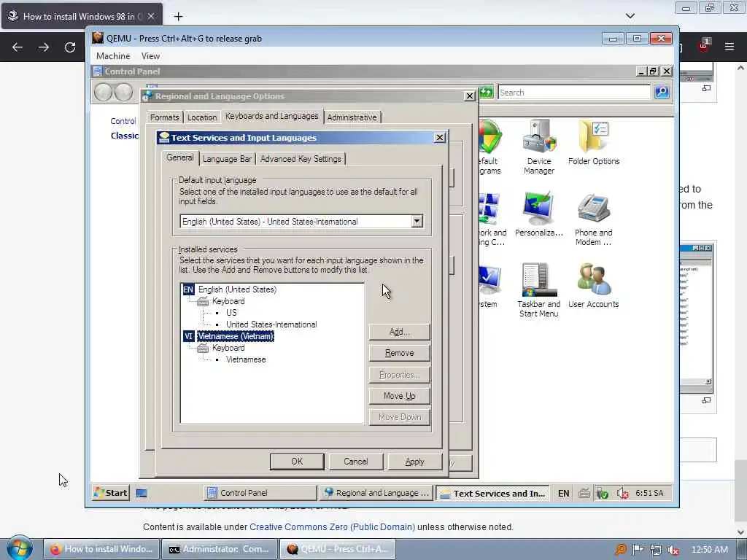Image resolution: width=747 pixels, height=560 pixels.
Task: Click the security shield tray icon in guest
Action: pyautogui.click(x=602, y=494)
